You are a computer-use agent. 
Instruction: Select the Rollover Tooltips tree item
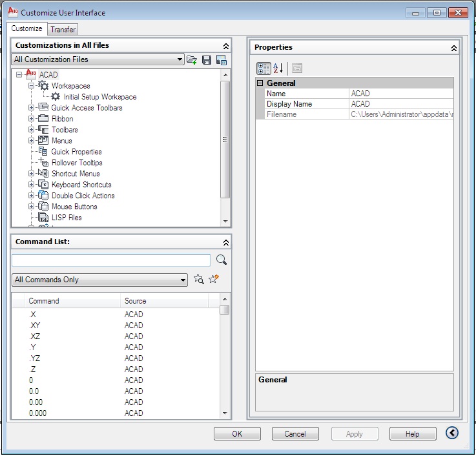click(x=77, y=163)
